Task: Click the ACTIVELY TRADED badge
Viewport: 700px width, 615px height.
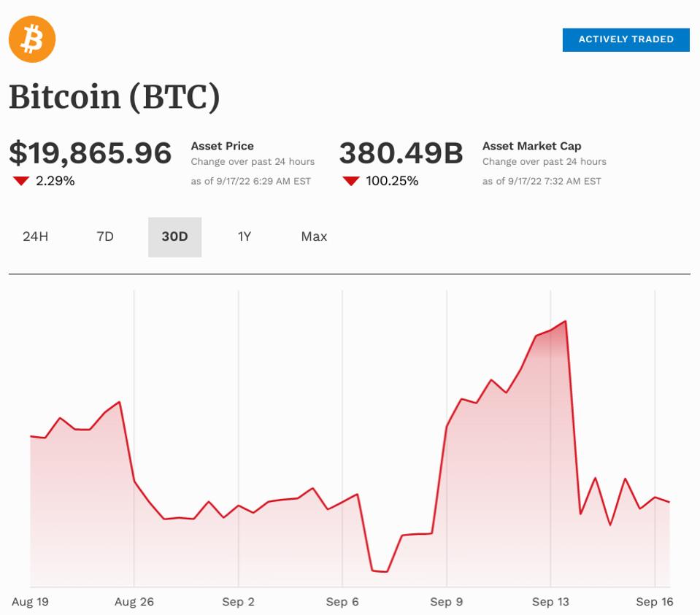Action: (x=625, y=39)
